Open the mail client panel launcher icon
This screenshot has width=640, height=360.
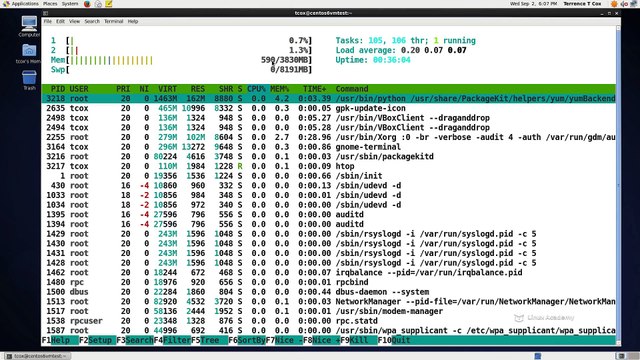tap(98, 4)
